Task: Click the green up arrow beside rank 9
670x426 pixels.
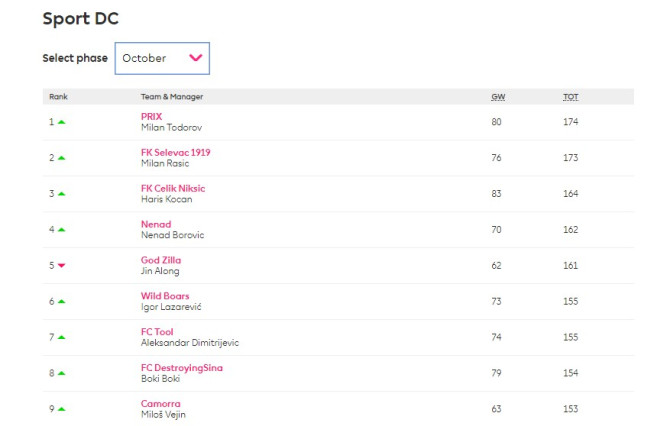Action: point(62,409)
